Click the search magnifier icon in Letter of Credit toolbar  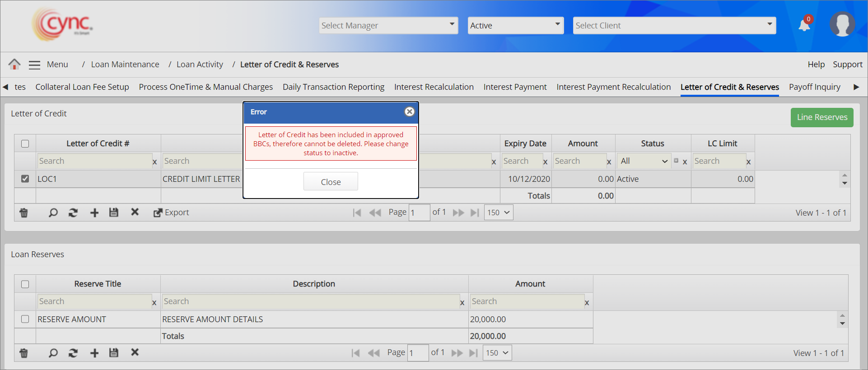[x=53, y=213]
